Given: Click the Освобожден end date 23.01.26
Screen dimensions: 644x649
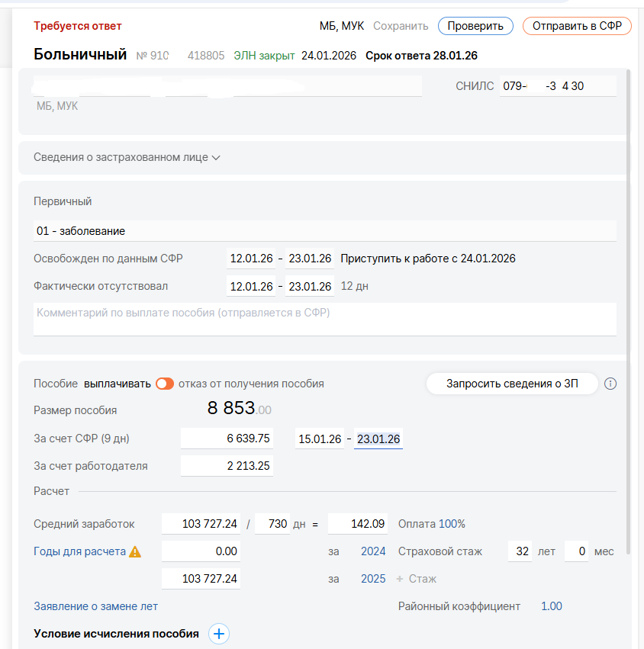Looking at the screenshot, I should [x=310, y=259].
